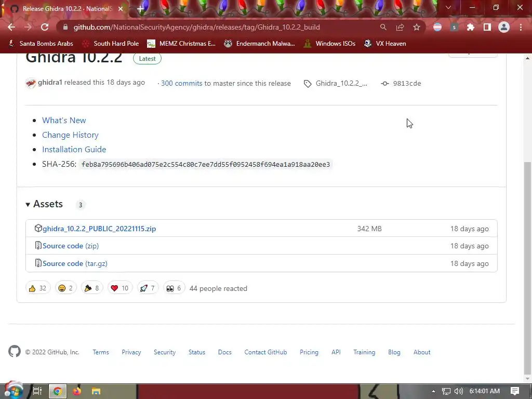Open the Status footer link

click(197, 352)
